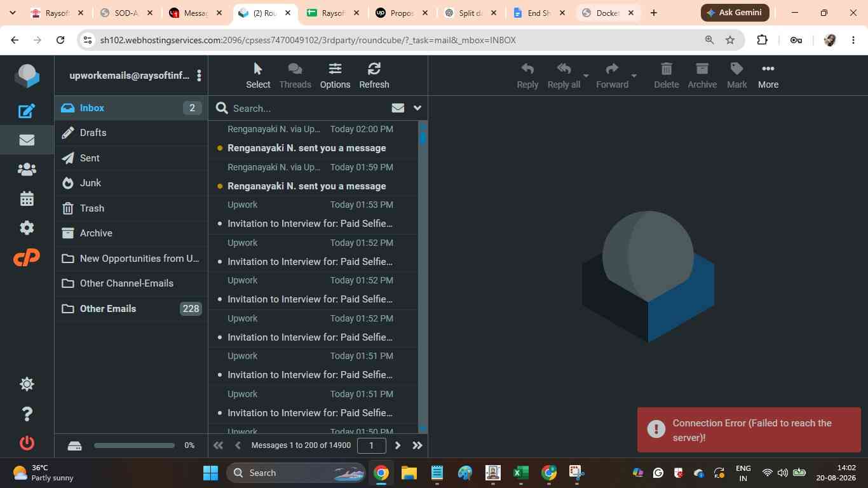
Task: Open the Reply all dropdown arrow
Action: pyautogui.click(x=586, y=76)
